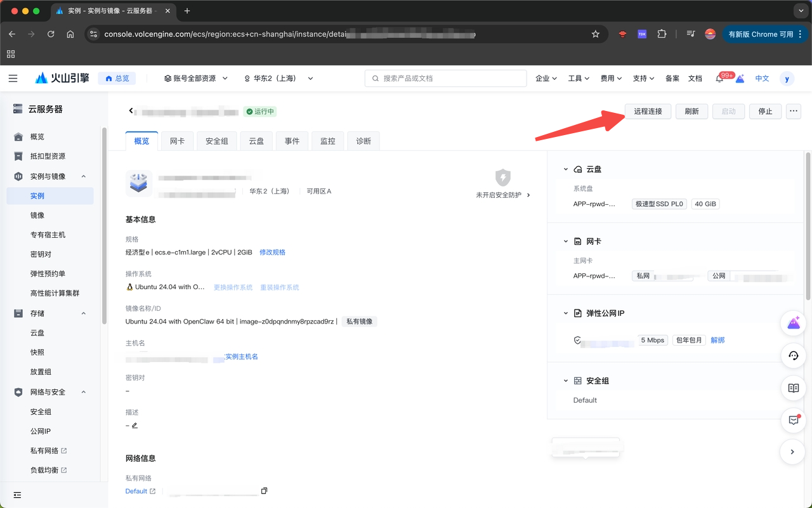Click the documentation book floating icon
Image resolution: width=812 pixels, height=508 pixels.
tap(793, 388)
